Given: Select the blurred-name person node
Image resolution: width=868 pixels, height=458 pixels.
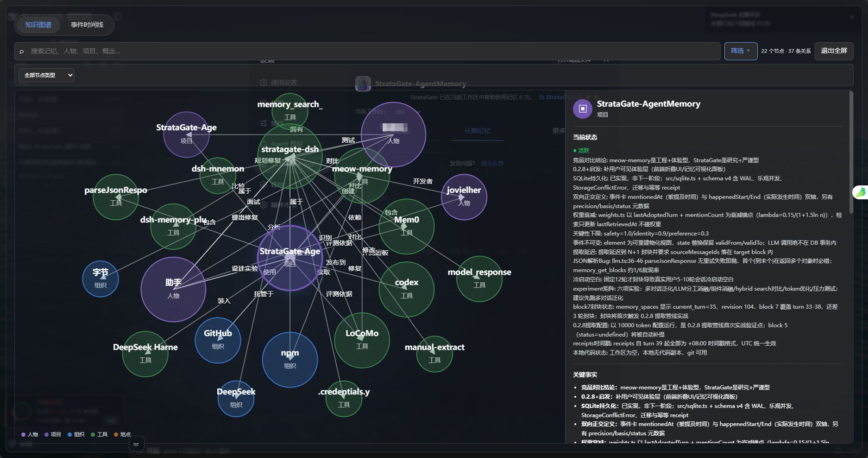Looking at the screenshot, I should pos(393,134).
